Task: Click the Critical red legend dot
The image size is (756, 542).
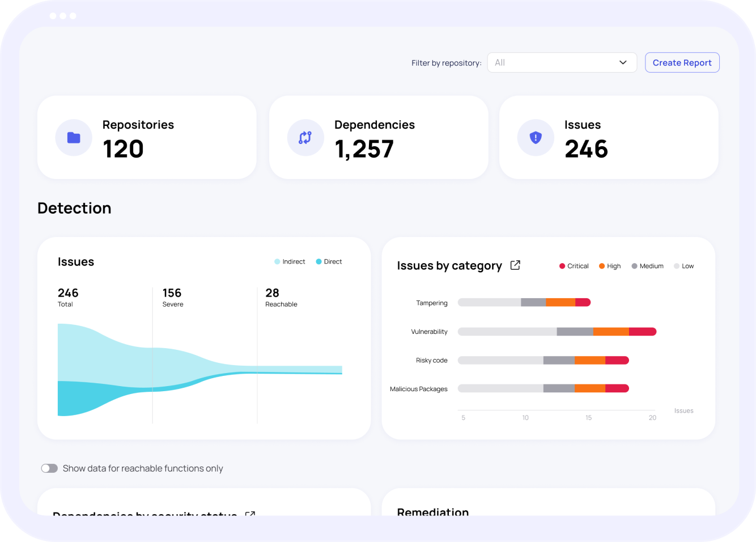Action: click(x=562, y=266)
